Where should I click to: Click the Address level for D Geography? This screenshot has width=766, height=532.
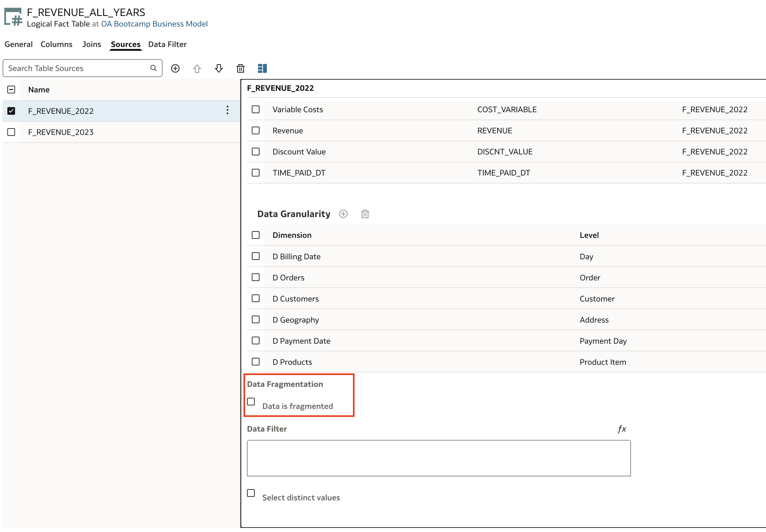(x=594, y=320)
